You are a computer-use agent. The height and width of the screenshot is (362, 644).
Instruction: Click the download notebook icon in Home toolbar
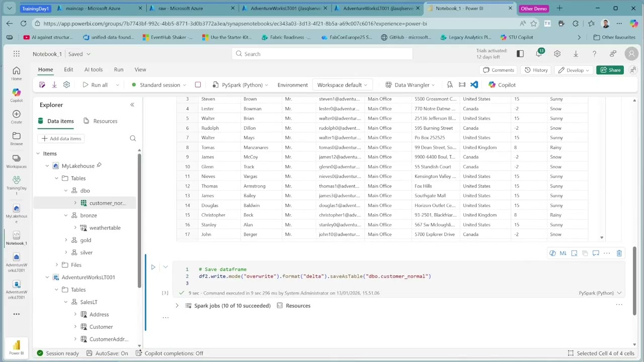[54, 85]
